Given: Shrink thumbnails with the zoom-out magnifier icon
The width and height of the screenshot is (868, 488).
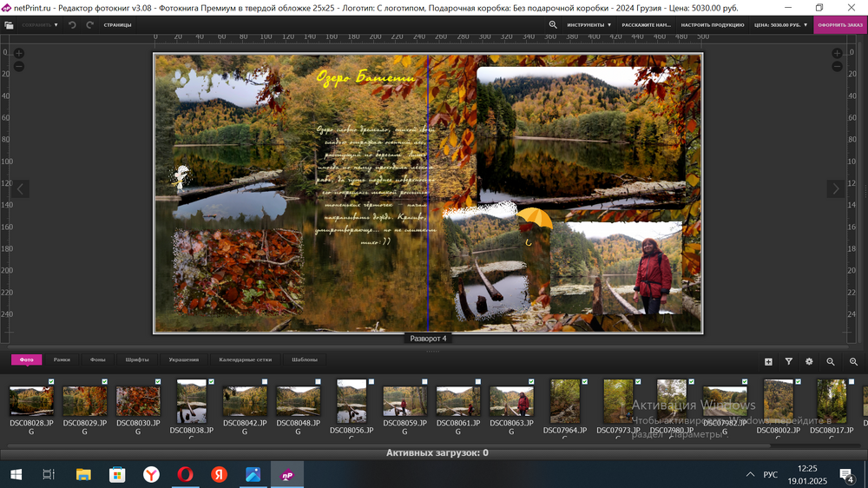Looking at the screenshot, I should (831, 362).
